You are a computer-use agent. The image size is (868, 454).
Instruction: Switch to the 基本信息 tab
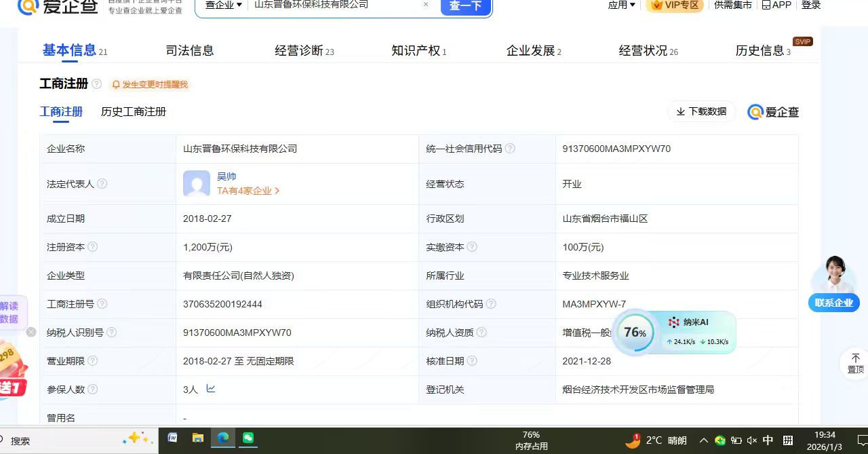pos(75,50)
